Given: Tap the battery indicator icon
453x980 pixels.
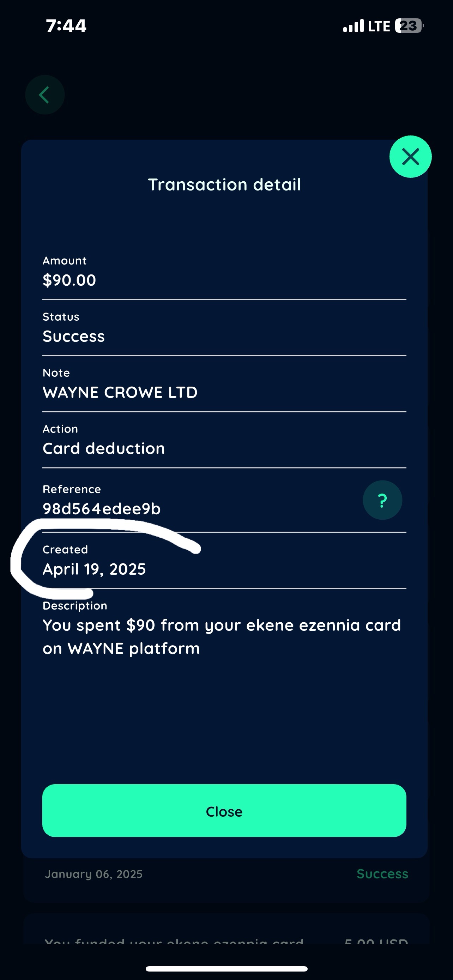Looking at the screenshot, I should click(409, 26).
